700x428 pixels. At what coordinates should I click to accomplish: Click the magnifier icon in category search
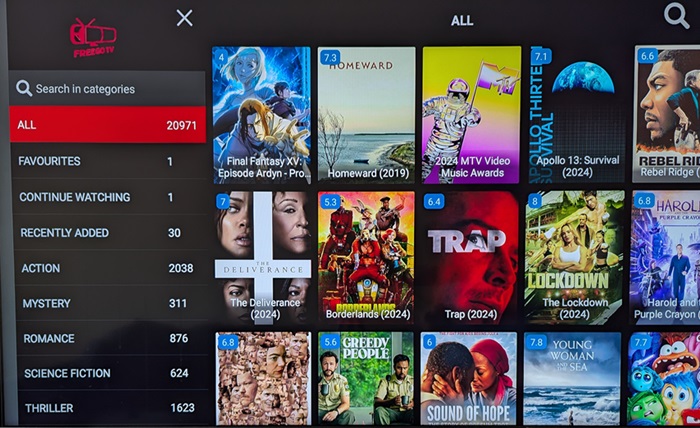tap(24, 88)
